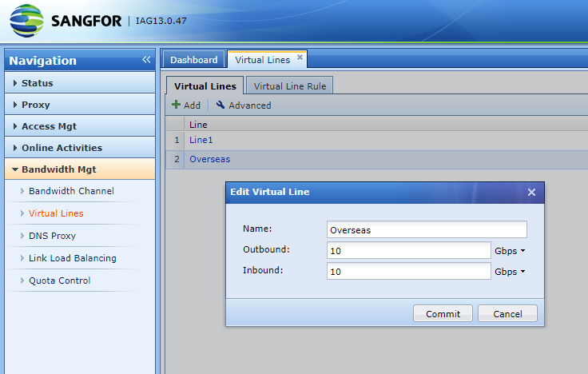This screenshot has width=588, height=374.
Task: Click the Navigation panel header text
Action: tap(43, 61)
